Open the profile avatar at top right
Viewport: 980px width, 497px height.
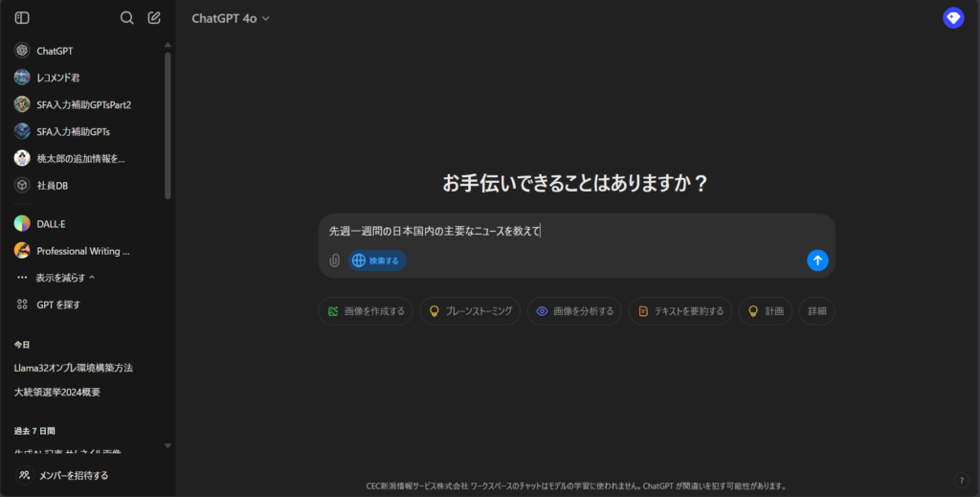[953, 17]
